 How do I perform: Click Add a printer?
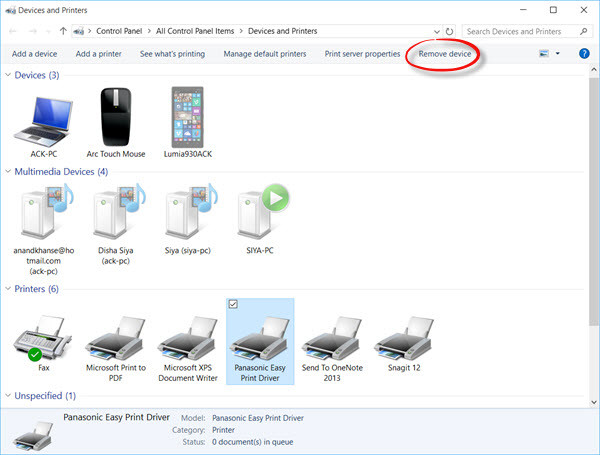98,54
